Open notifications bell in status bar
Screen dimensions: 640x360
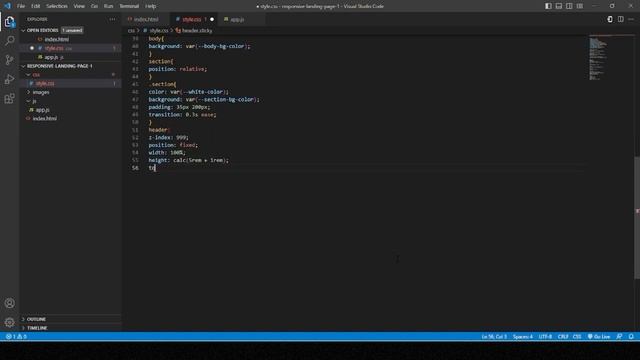click(631, 337)
